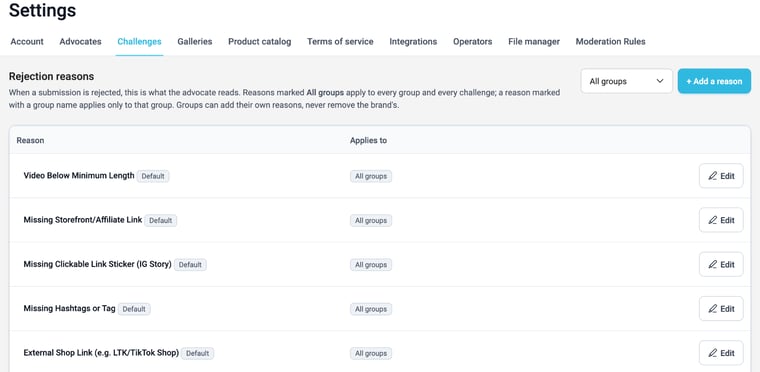This screenshot has width=760, height=372.
Task: Click the Missing Hashtags or Tag text
Action: click(x=69, y=308)
